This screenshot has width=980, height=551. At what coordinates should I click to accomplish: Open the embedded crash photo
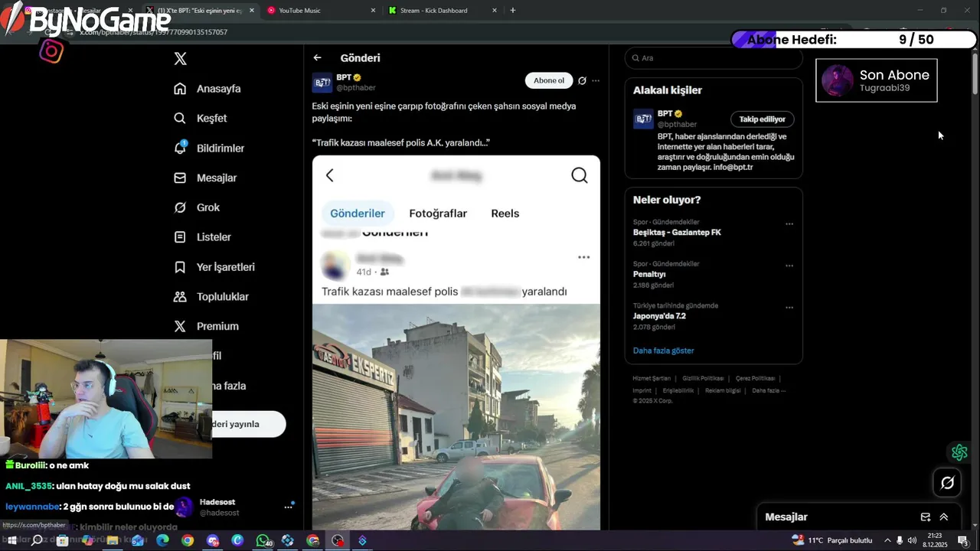[x=456, y=417]
